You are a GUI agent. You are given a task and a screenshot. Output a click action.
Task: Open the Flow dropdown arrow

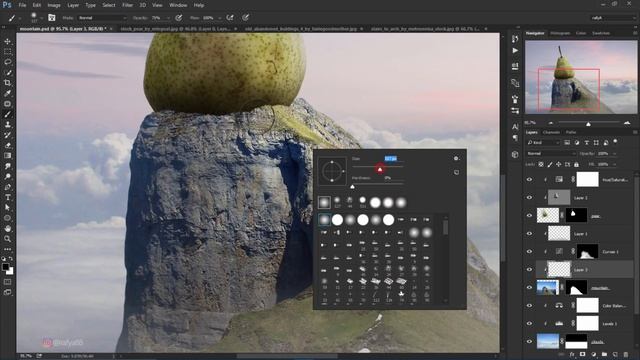(220, 18)
